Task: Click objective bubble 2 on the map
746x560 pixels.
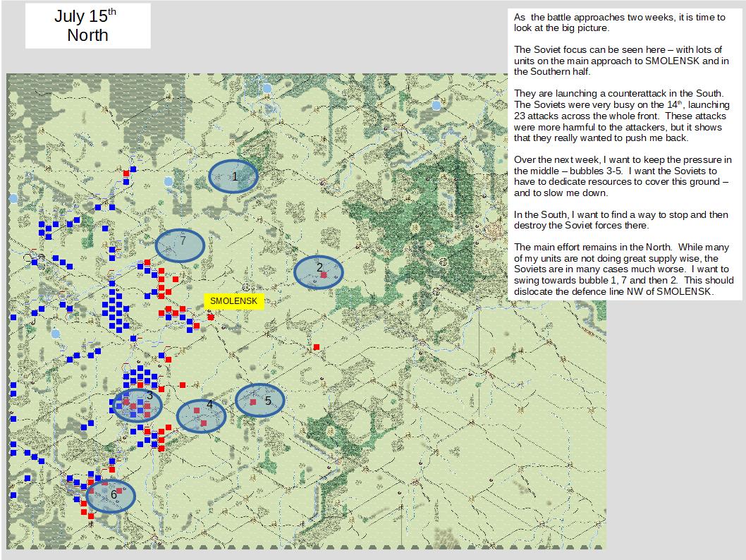Action: (318, 272)
